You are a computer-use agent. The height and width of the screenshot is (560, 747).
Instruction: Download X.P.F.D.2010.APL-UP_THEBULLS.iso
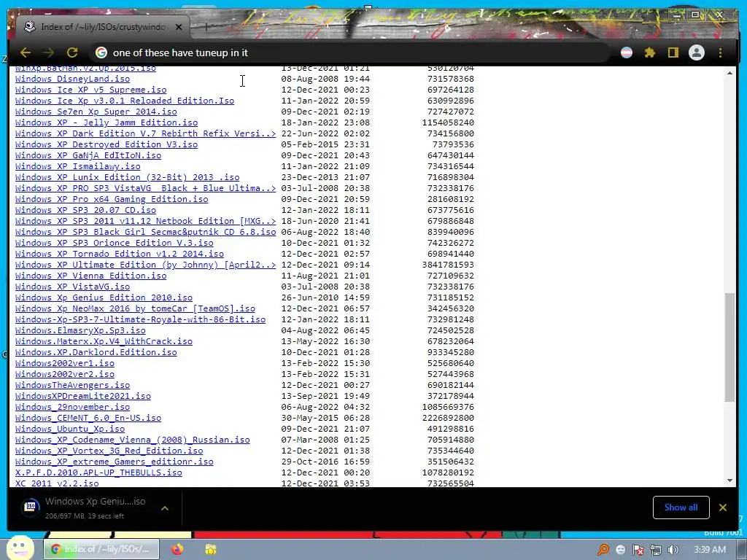98,473
